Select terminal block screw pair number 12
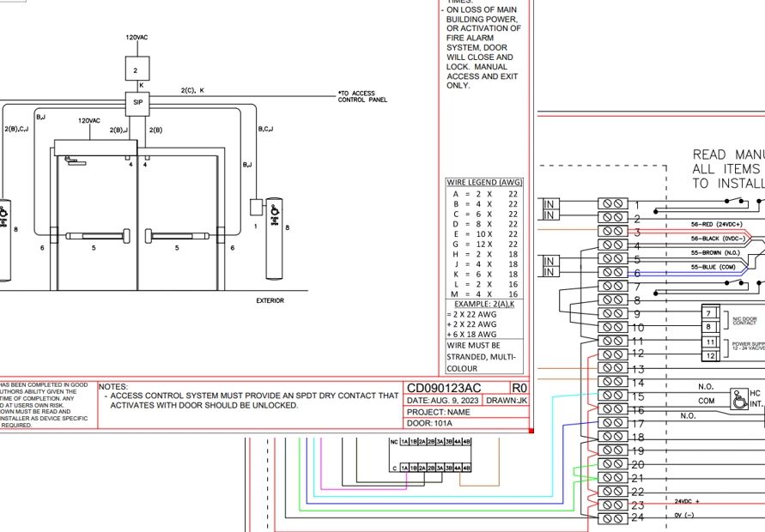Screen dimensions: 765x532 [613, 354]
